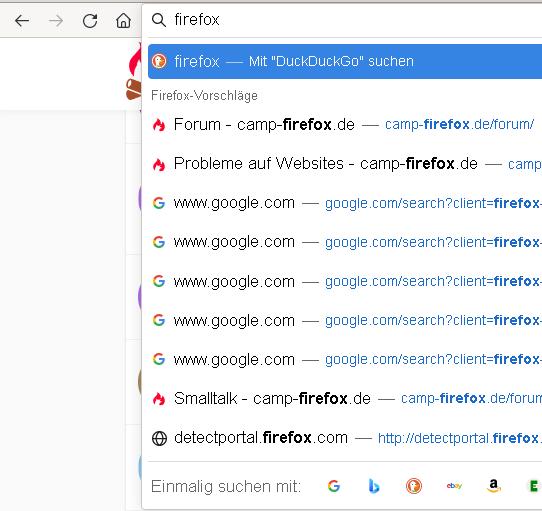Open 'Forum - camp-firefox.de' suggestion
Image resolution: width=542 pixels, height=511 pixels.
pyautogui.click(x=345, y=124)
